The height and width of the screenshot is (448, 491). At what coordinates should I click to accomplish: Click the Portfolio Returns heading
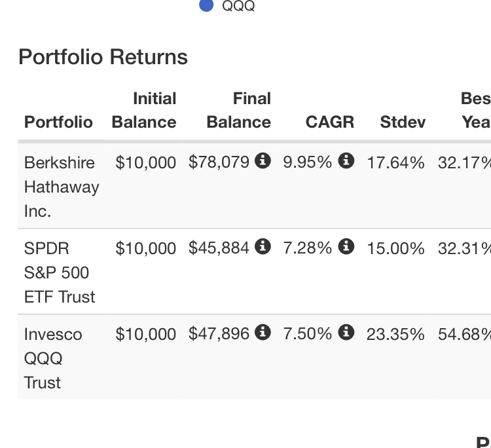tap(103, 57)
